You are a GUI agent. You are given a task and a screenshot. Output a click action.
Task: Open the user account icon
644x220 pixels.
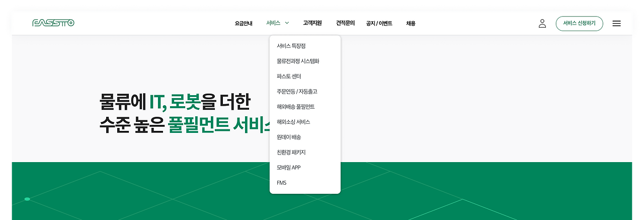[x=542, y=23]
